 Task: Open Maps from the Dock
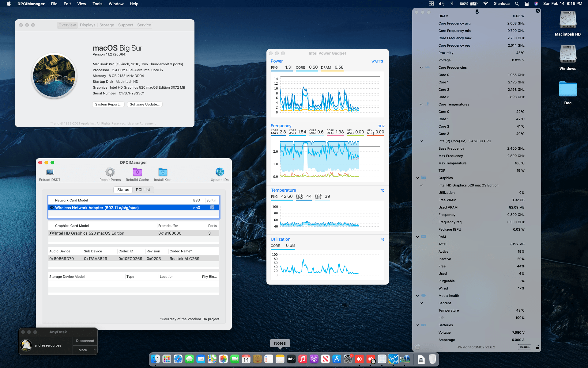(212, 359)
